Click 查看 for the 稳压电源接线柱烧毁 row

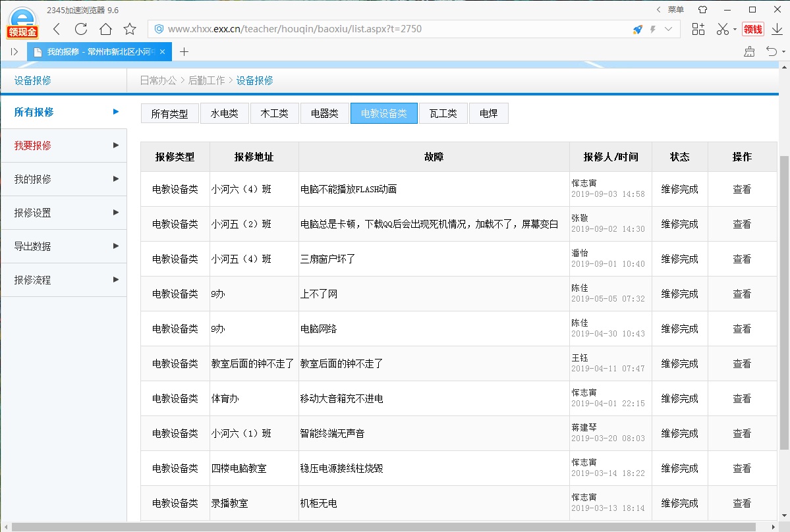tap(742, 468)
